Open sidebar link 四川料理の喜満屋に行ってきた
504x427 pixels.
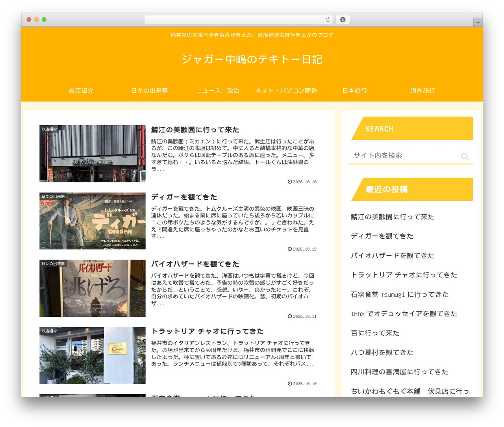(399, 372)
